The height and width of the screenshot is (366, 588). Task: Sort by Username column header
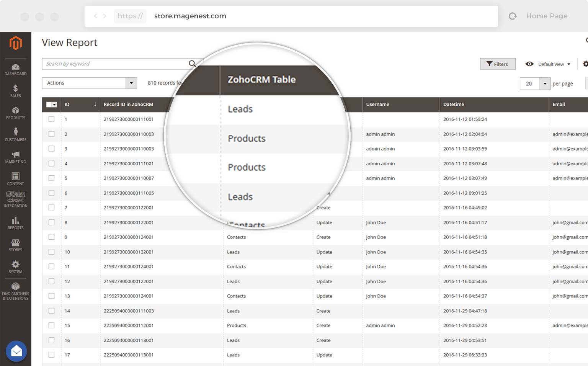tap(377, 104)
